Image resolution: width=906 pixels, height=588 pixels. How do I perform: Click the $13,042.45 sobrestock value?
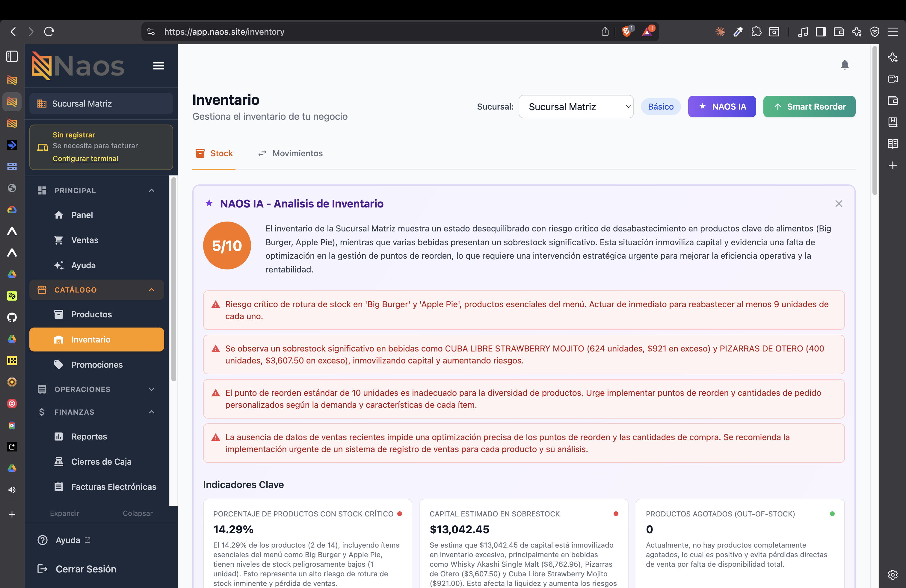[x=459, y=529]
